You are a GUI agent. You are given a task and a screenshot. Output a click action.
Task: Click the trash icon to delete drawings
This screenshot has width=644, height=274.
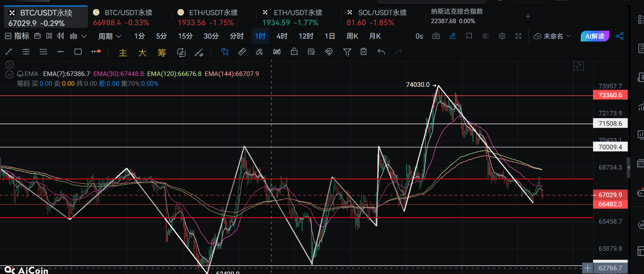(364, 52)
